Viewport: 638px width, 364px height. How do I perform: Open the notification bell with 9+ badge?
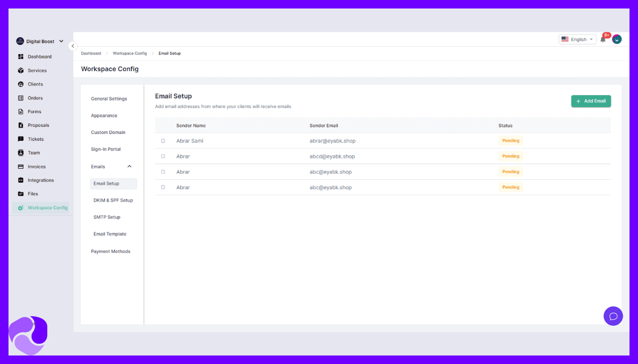click(x=603, y=39)
